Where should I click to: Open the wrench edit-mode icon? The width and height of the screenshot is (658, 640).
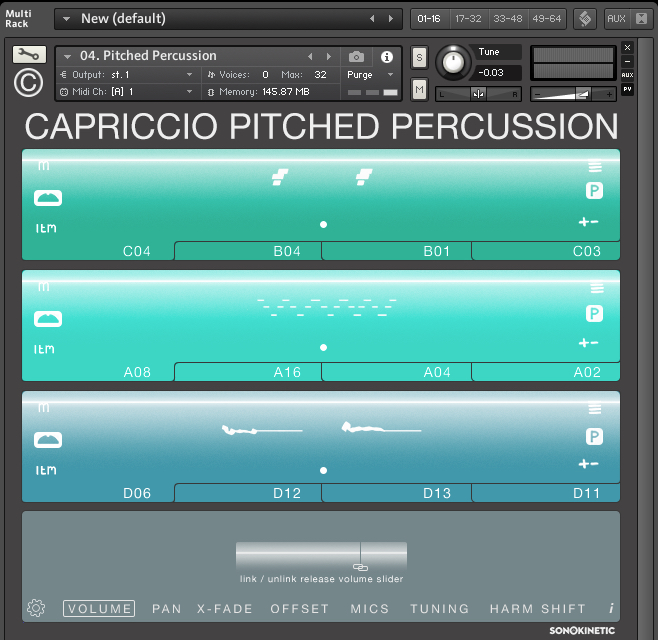29,55
